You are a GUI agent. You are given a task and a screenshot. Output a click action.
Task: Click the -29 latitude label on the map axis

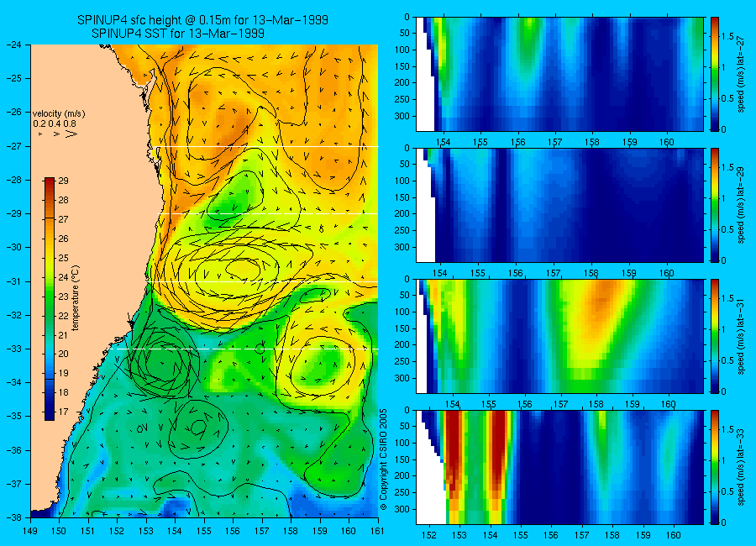click(x=14, y=213)
